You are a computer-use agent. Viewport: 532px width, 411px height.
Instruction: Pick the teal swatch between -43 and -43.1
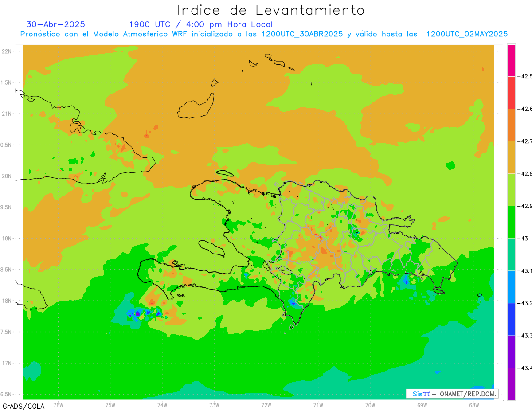tap(511, 254)
